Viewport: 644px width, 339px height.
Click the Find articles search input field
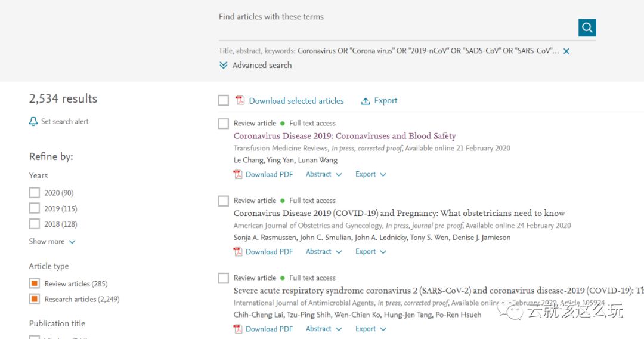click(x=394, y=29)
